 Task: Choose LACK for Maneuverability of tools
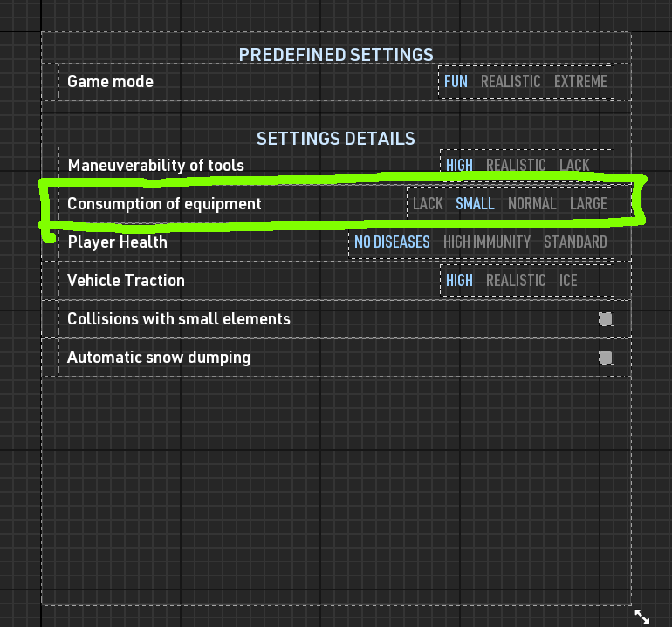pyautogui.click(x=574, y=166)
